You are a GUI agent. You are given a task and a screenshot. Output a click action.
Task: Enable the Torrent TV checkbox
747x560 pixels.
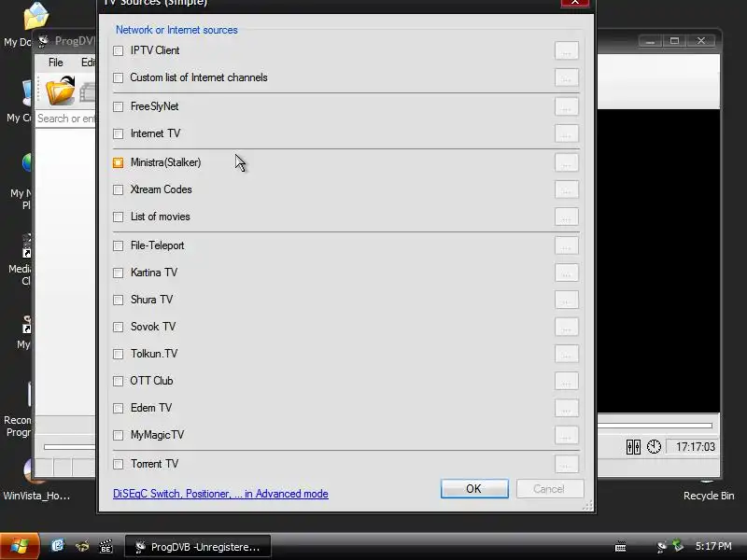pos(119,464)
